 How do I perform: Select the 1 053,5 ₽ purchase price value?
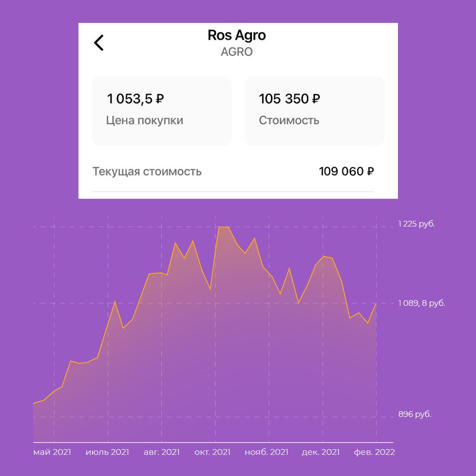click(135, 99)
